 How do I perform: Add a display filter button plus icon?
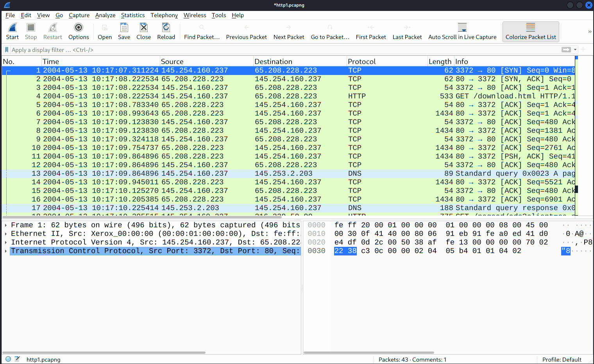point(583,50)
